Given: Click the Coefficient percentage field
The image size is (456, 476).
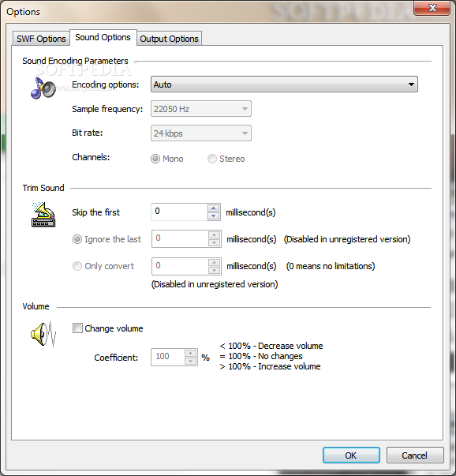Looking at the screenshot, I should pyautogui.click(x=168, y=357).
